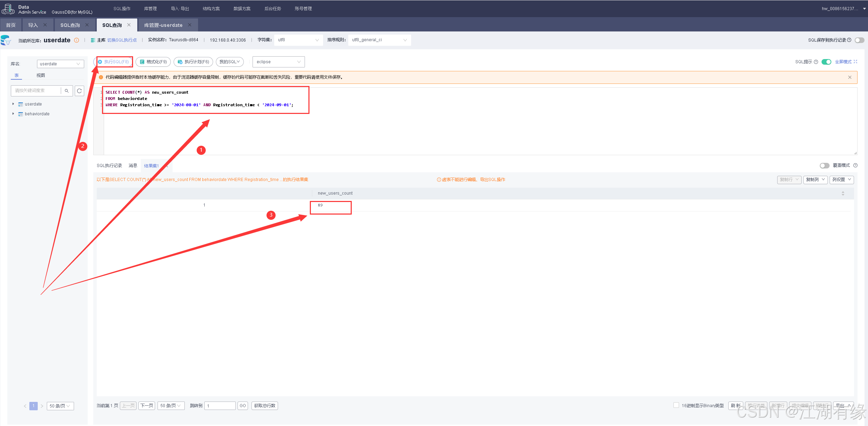Open the utf8 charset dropdown
Viewport: 868px width, 426px height.
click(298, 40)
